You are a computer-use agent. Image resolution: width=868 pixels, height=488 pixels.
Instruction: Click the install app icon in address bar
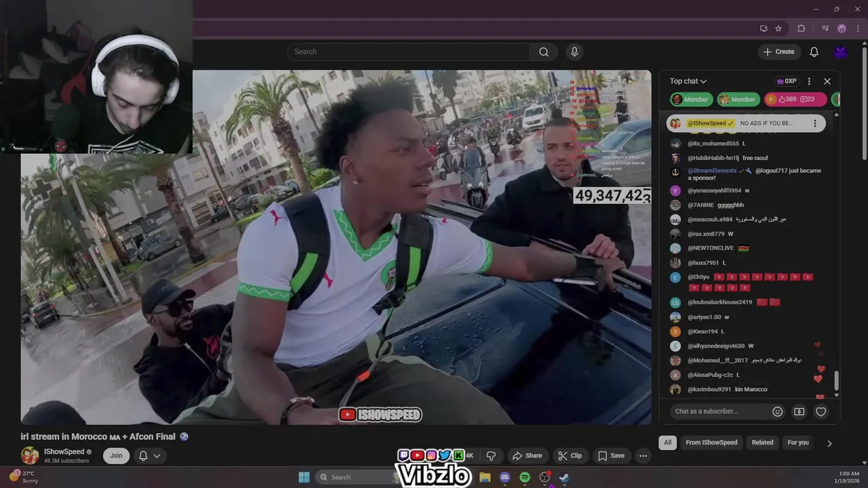764,28
